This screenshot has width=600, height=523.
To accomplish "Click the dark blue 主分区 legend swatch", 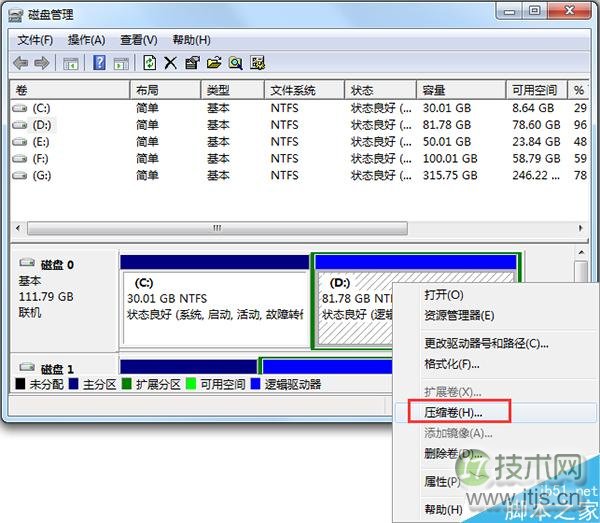I will tap(73, 384).
